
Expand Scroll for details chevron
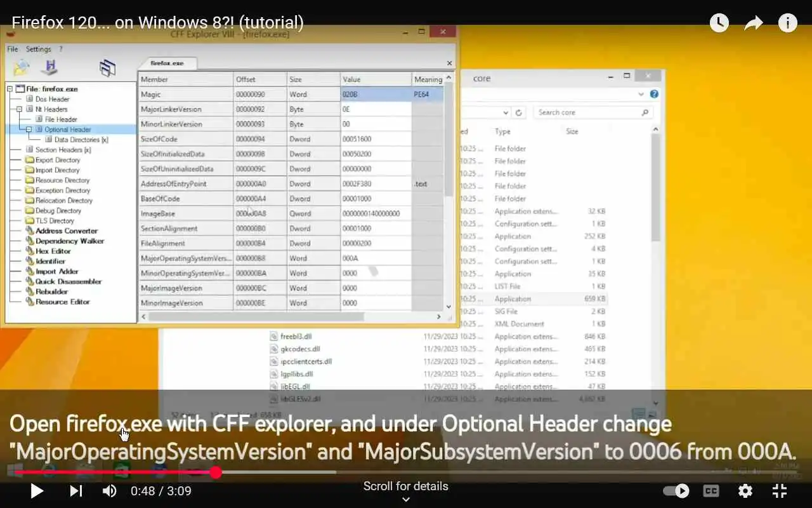pyautogui.click(x=406, y=499)
